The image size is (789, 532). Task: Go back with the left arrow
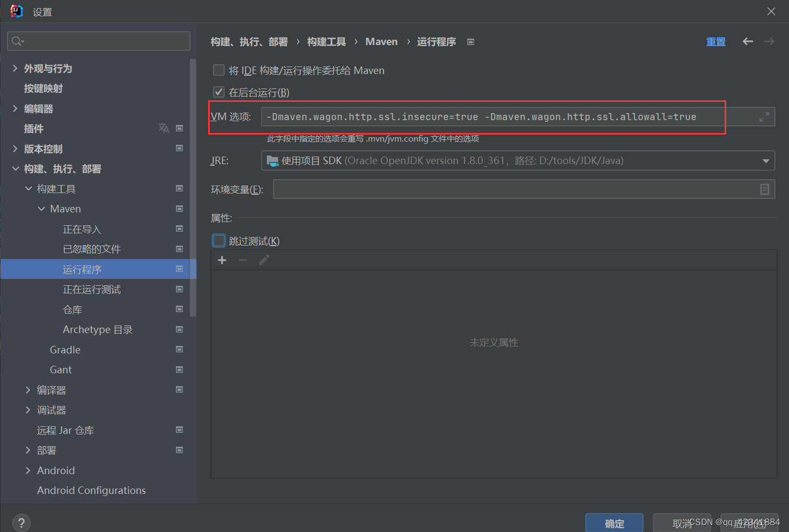pyautogui.click(x=748, y=41)
